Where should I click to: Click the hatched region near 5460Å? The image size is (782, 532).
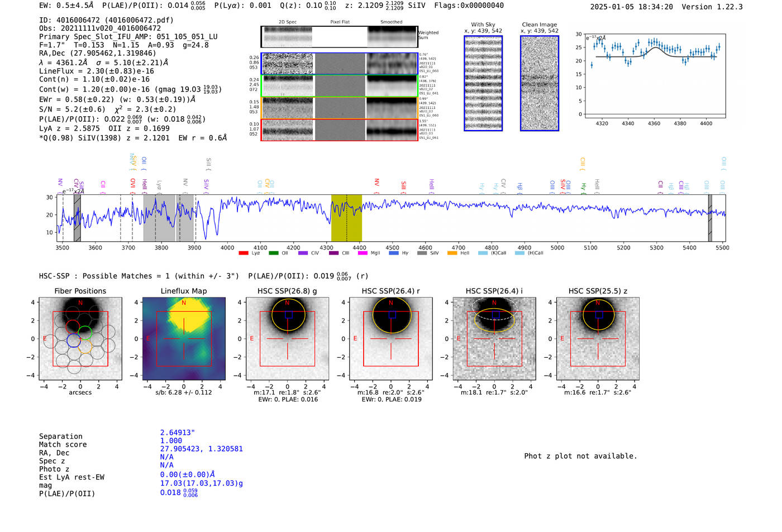710,218
